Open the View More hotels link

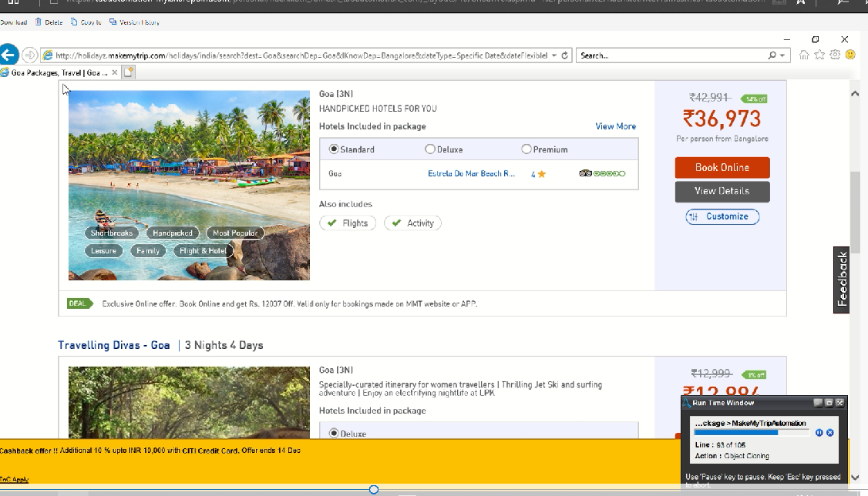tap(615, 126)
